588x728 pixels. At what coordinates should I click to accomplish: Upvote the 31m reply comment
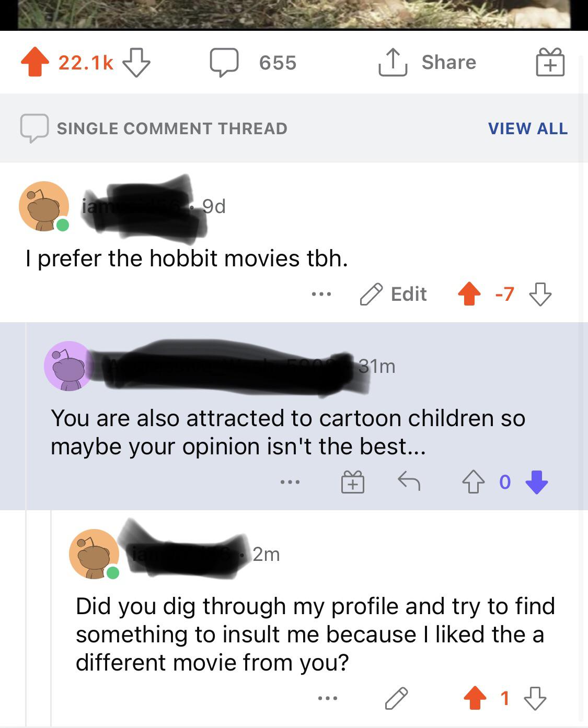pos(473,482)
